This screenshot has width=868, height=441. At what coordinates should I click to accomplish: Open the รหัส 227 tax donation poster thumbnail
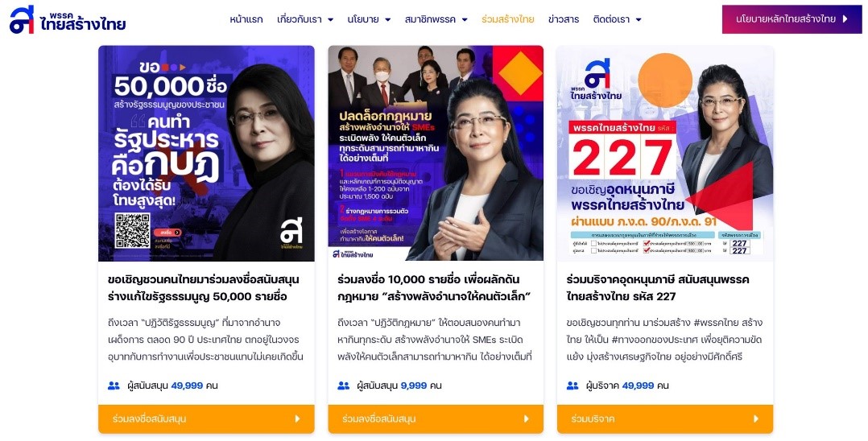click(665, 153)
